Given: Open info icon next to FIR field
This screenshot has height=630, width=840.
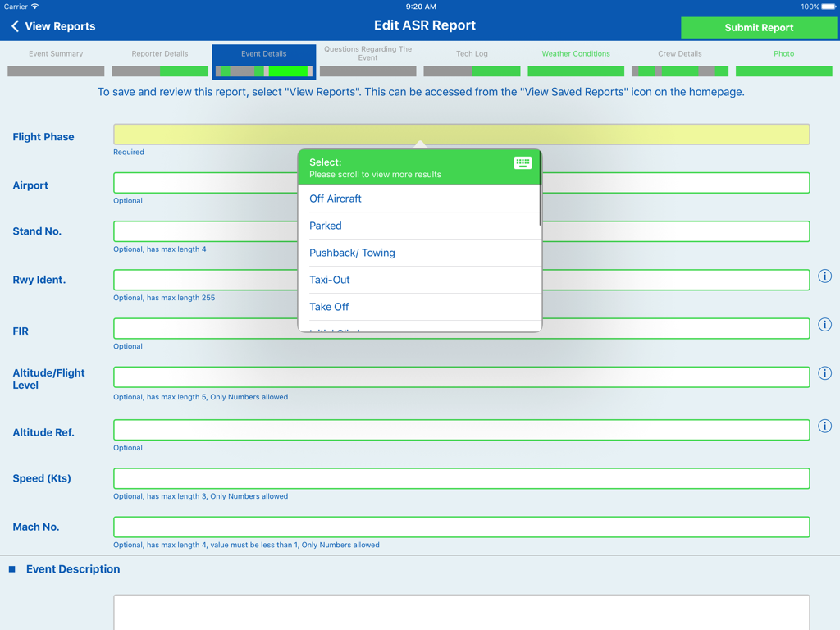Looking at the screenshot, I should (824, 325).
